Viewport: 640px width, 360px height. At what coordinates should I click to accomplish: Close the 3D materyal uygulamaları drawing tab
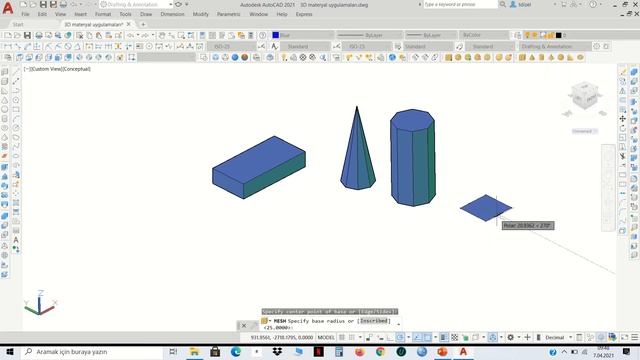[129, 24]
